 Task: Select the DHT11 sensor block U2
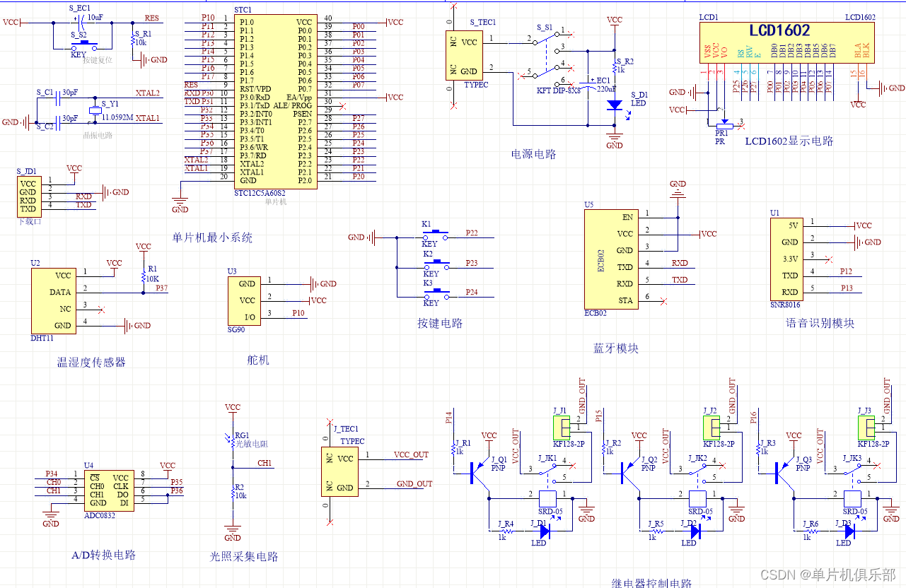tap(54, 300)
